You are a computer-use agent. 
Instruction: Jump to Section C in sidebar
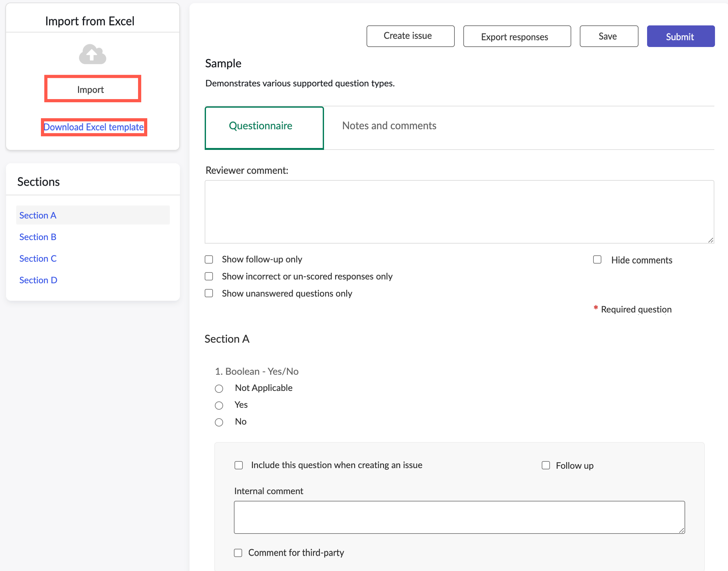[x=38, y=259]
